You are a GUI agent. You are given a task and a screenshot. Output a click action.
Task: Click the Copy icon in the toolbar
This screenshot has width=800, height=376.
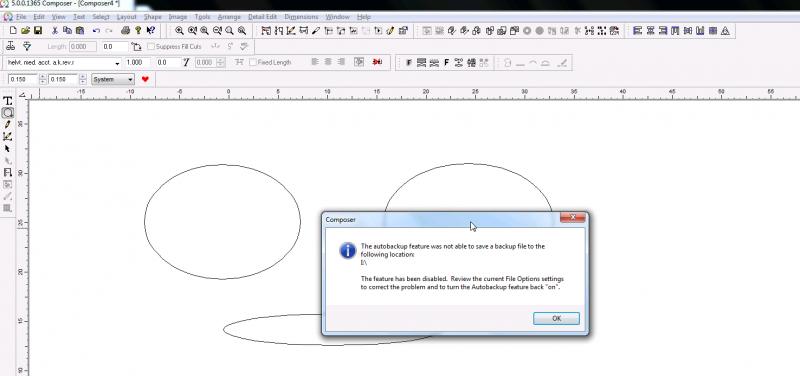(67, 31)
